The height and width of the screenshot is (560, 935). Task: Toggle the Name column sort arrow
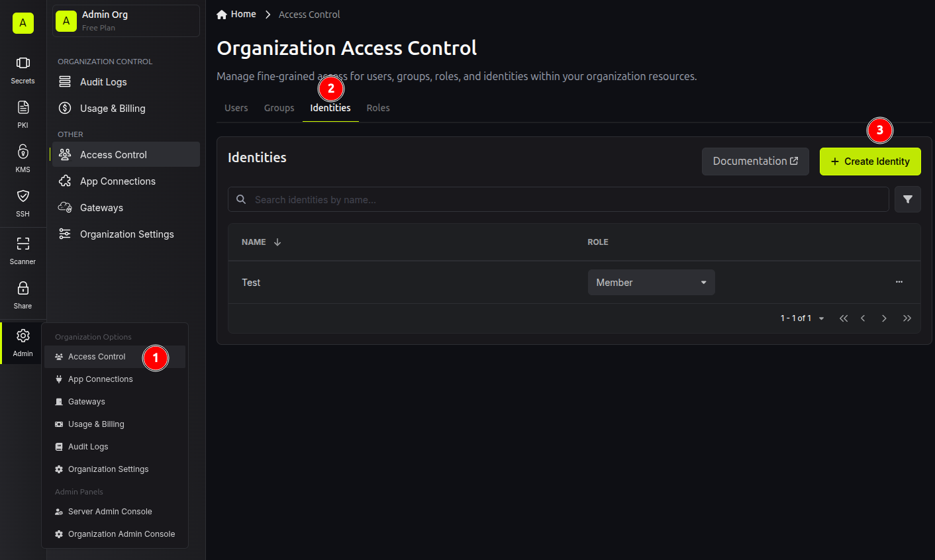[x=277, y=242]
